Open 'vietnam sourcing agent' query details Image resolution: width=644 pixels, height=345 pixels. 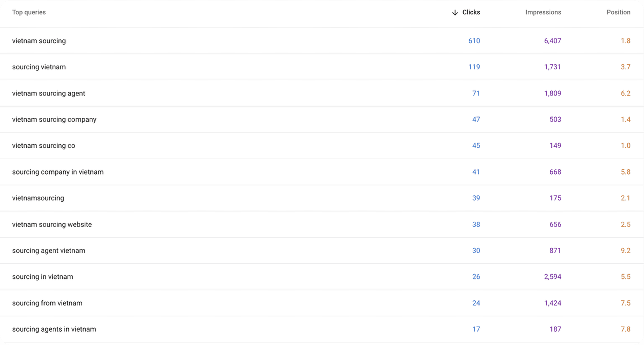[x=48, y=93]
